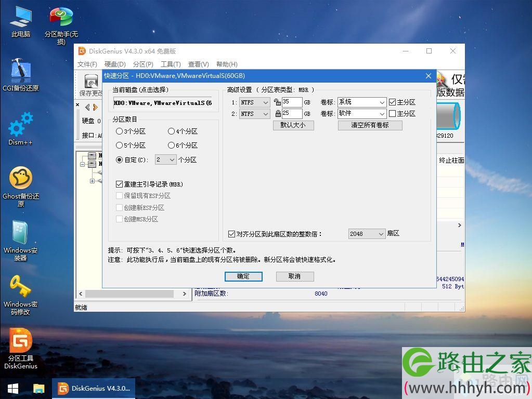This screenshot has height=399, width=532.
Task: Open the Windows Start menu
Action: (13, 389)
